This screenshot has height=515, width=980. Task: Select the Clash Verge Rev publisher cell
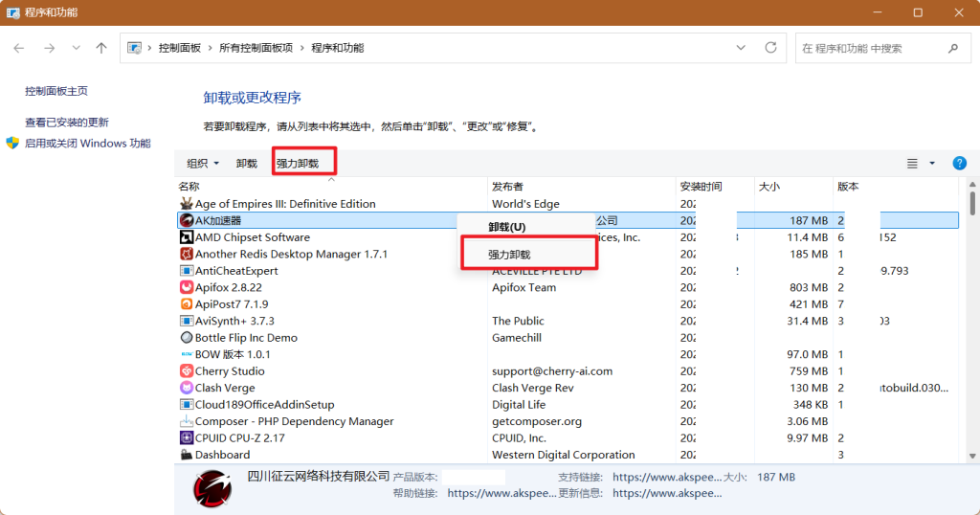coord(532,388)
